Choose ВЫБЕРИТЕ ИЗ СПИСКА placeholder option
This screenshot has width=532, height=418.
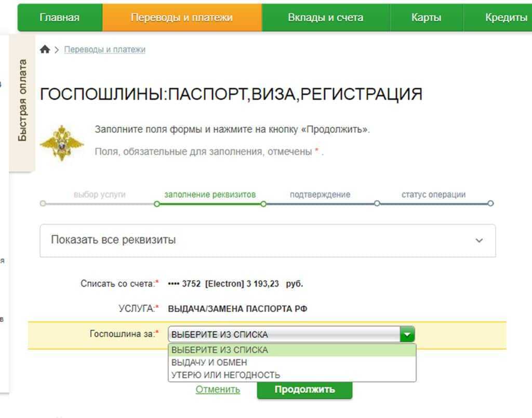220,350
